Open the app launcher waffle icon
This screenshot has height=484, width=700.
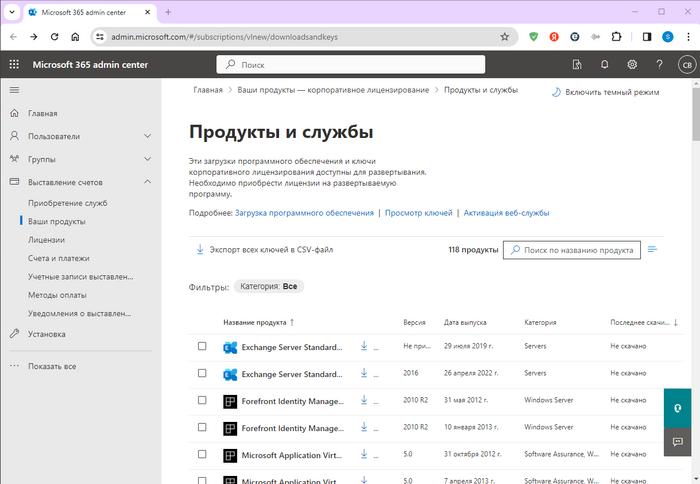[x=14, y=64]
